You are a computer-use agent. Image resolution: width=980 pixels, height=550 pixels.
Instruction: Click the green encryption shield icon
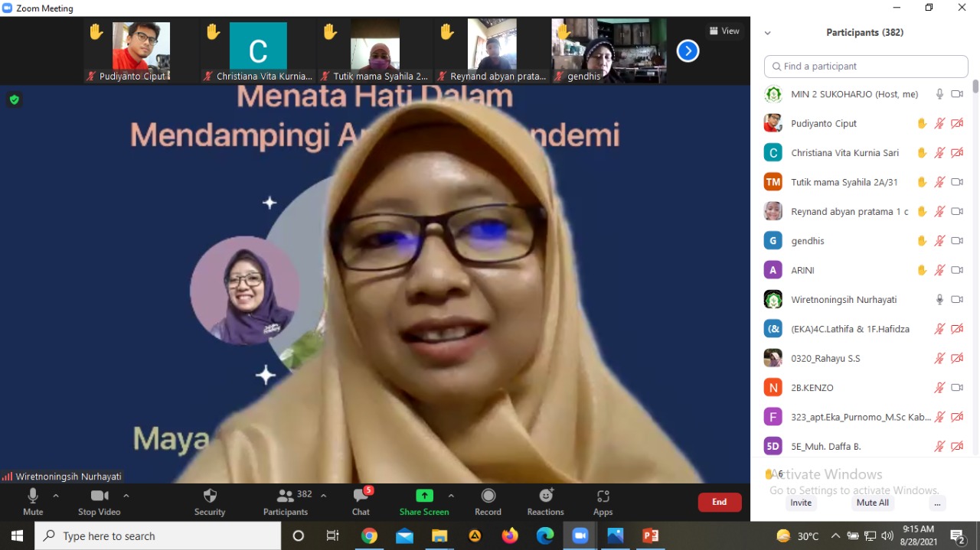(14, 99)
